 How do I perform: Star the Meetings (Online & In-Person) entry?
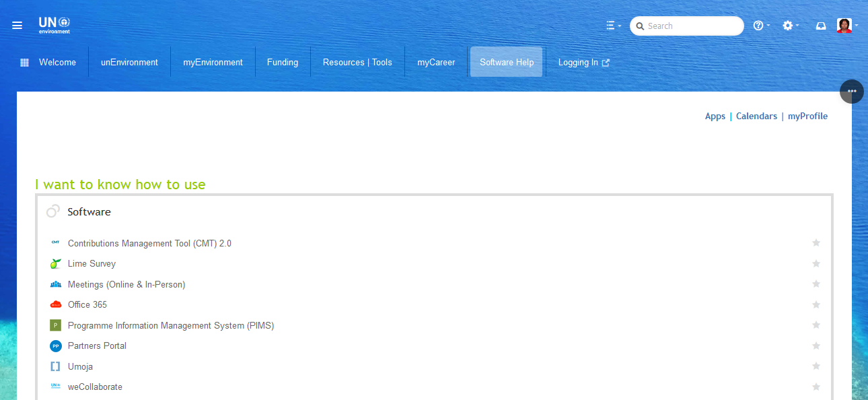pyautogui.click(x=816, y=284)
